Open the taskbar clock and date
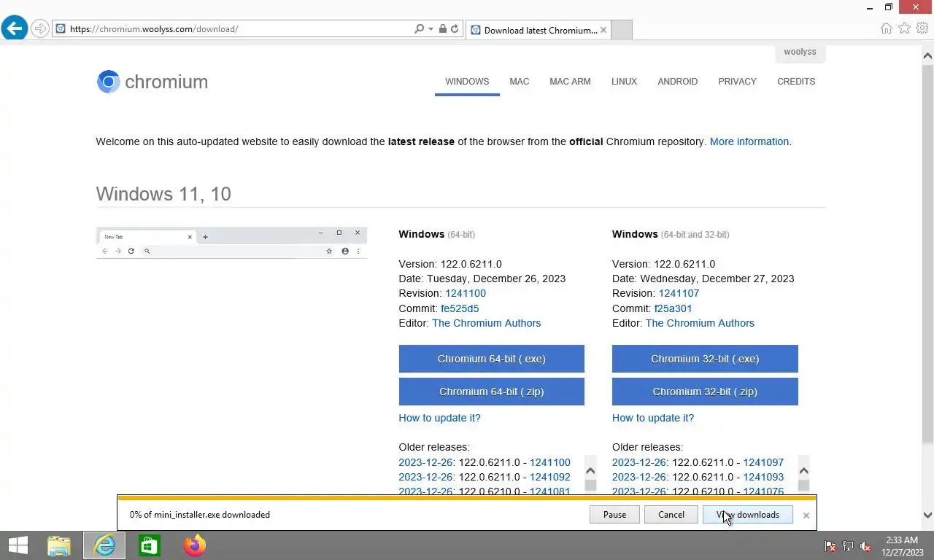 tap(903, 546)
